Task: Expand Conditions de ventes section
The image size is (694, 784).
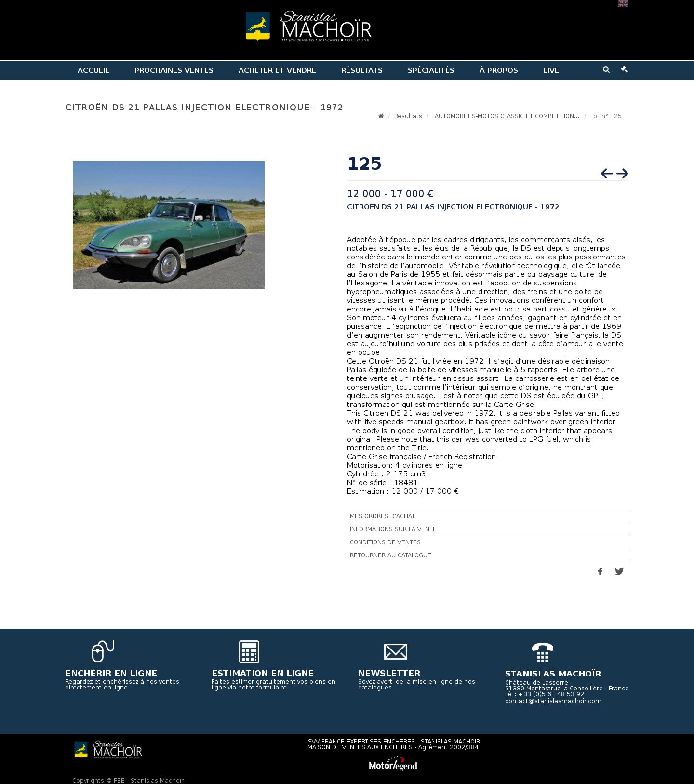Action: [488, 542]
